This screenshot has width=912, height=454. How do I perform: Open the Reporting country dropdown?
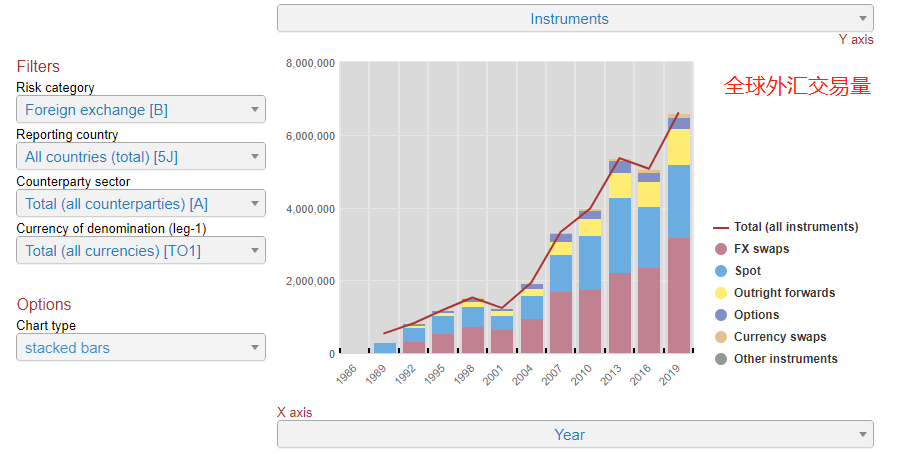141,157
